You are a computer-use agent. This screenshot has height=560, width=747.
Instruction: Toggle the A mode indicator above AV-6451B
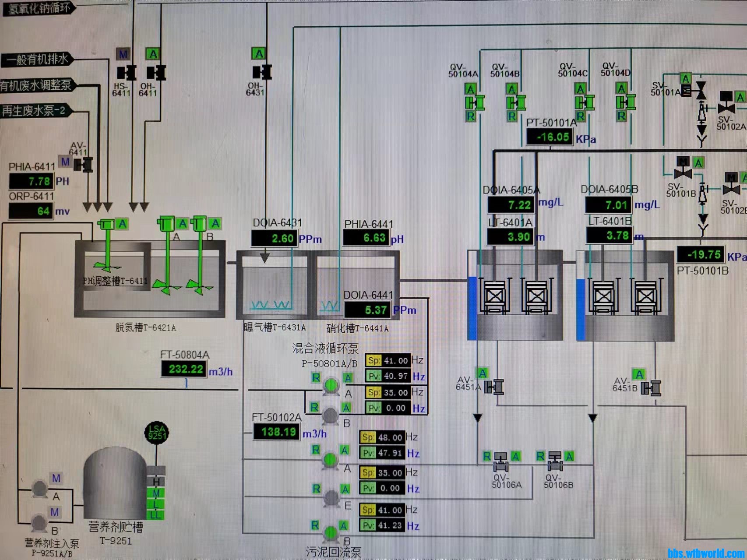[639, 375]
